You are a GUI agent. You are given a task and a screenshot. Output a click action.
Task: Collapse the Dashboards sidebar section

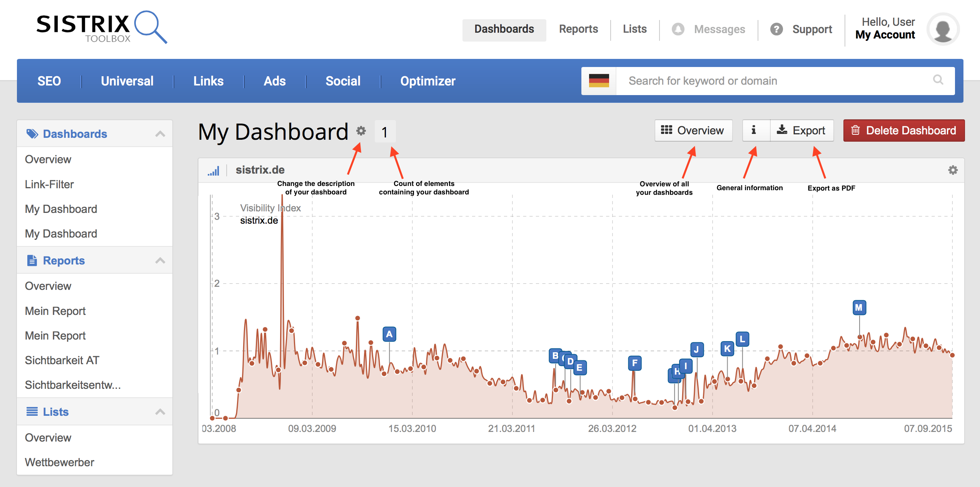pyautogui.click(x=160, y=134)
